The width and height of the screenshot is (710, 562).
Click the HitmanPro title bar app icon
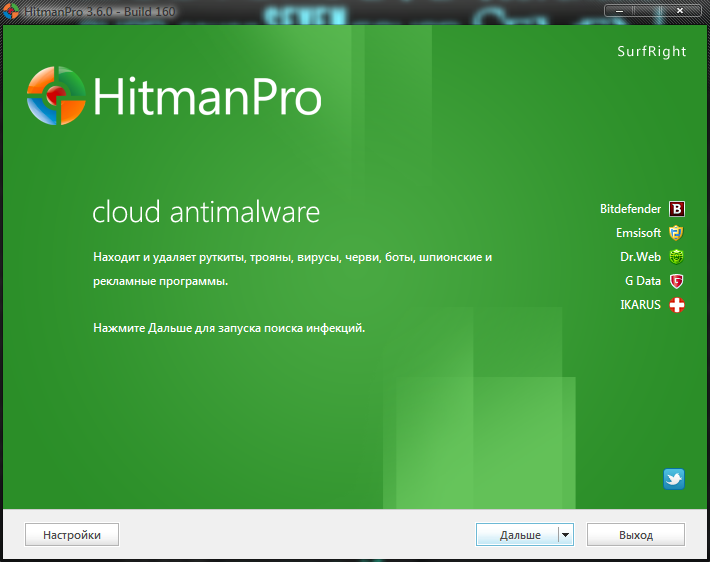[x=11, y=11]
